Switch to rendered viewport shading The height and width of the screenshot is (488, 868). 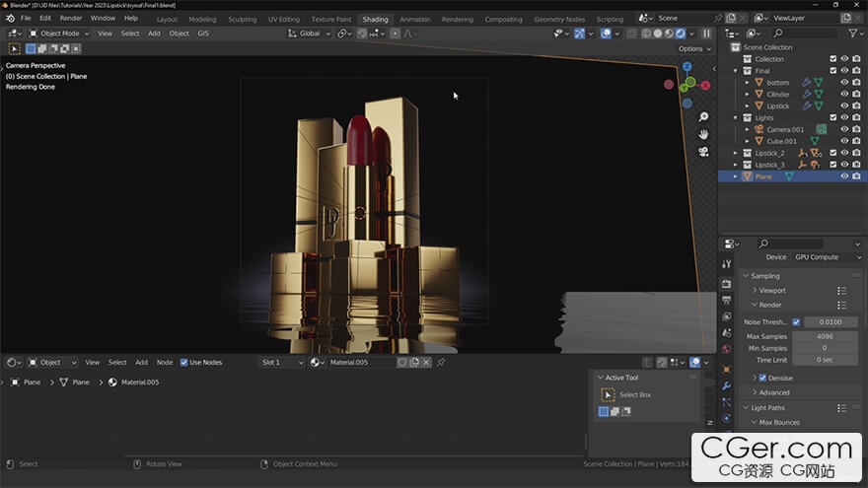coord(681,34)
